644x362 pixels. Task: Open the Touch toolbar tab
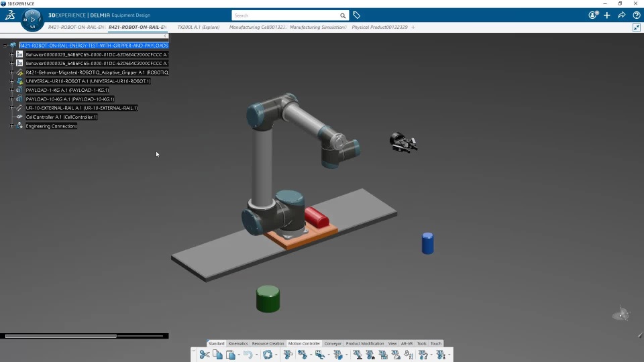coord(436,343)
